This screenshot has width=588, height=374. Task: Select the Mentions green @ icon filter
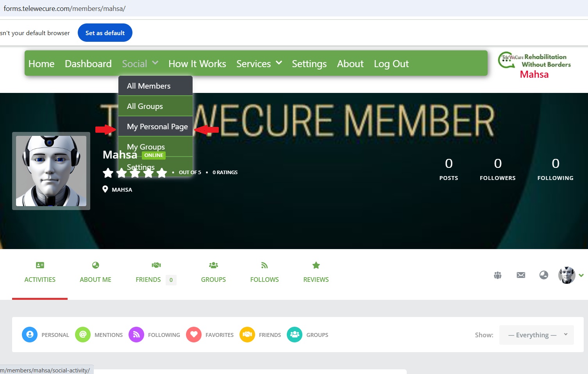[83, 335]
